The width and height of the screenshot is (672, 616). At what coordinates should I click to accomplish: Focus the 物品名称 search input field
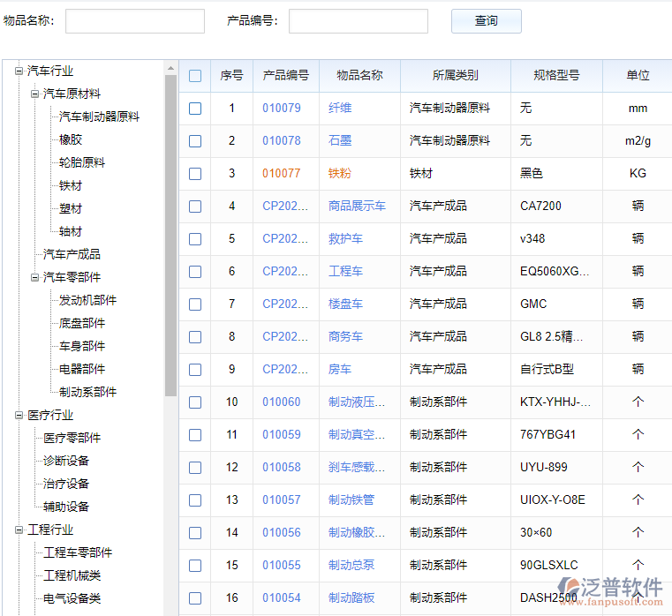[134, 21]
